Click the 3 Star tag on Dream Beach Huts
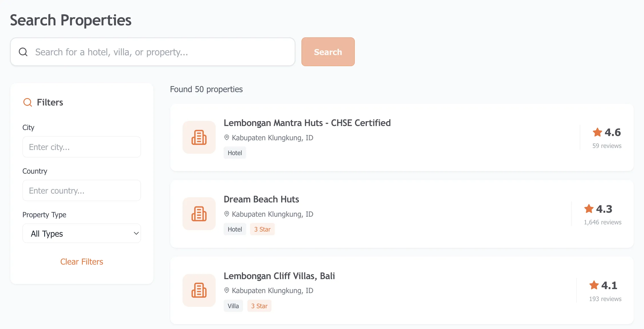644x329 pixels. pos(262,229)
